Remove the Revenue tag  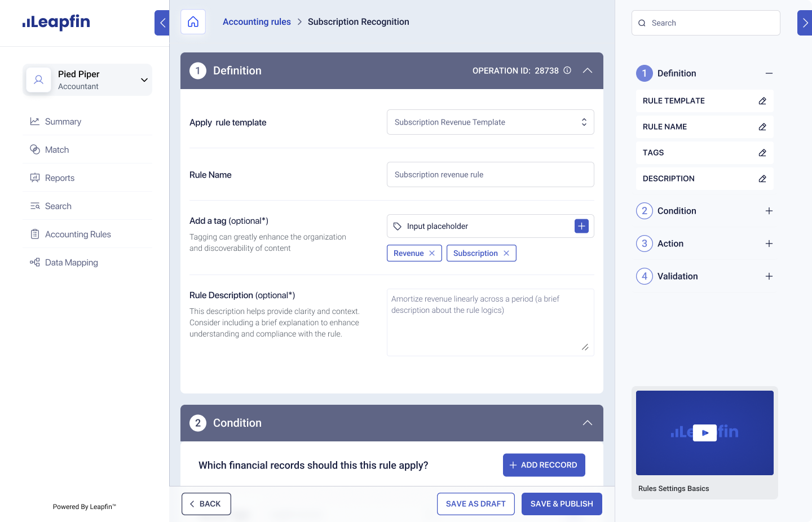431,253
